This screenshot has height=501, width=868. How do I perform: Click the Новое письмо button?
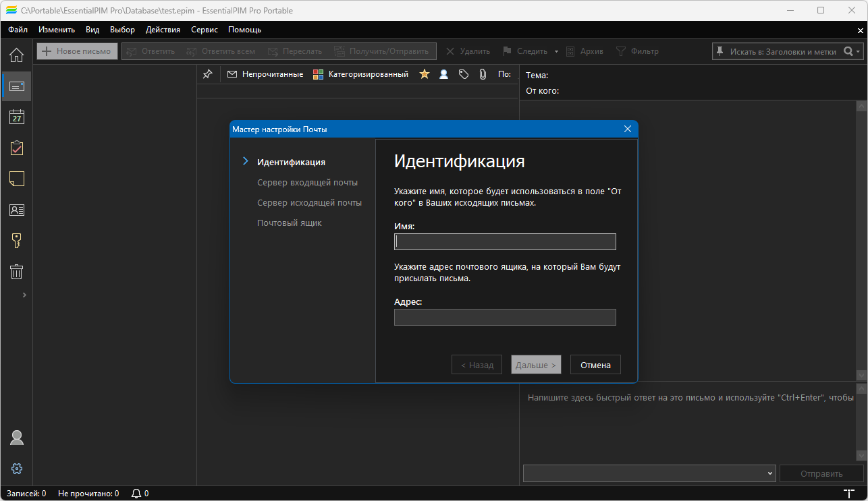(x=78, y=51)
